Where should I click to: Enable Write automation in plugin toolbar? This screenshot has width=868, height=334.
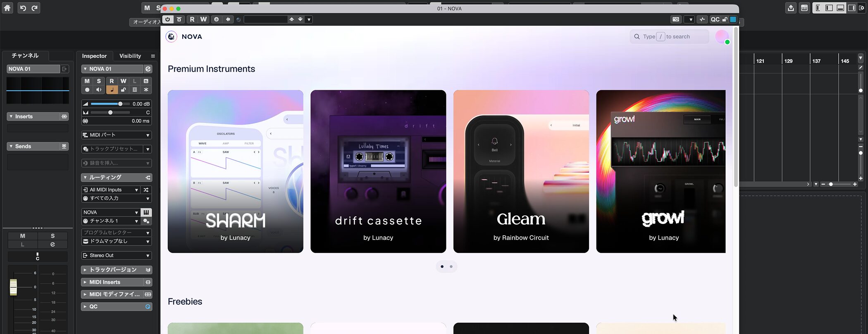203,19
